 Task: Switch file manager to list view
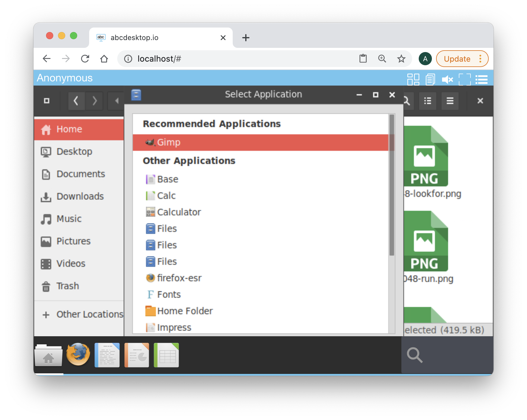click(428, 101)
